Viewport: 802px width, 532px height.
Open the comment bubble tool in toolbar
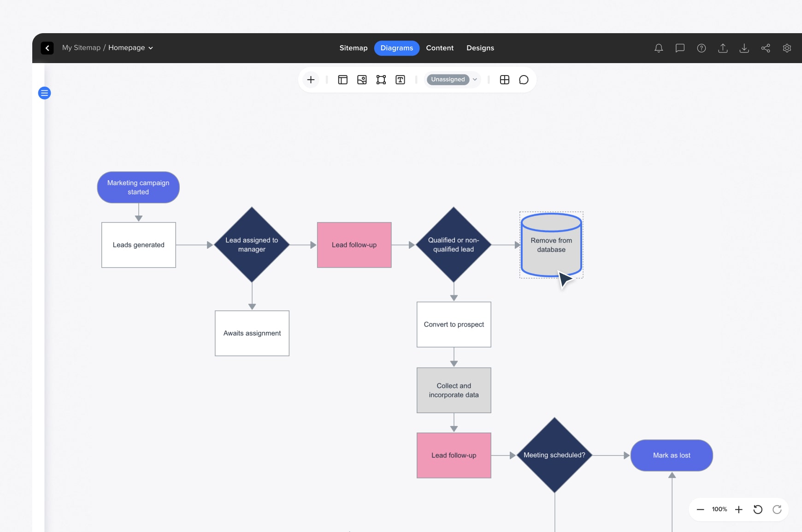(x=524, y=80)
